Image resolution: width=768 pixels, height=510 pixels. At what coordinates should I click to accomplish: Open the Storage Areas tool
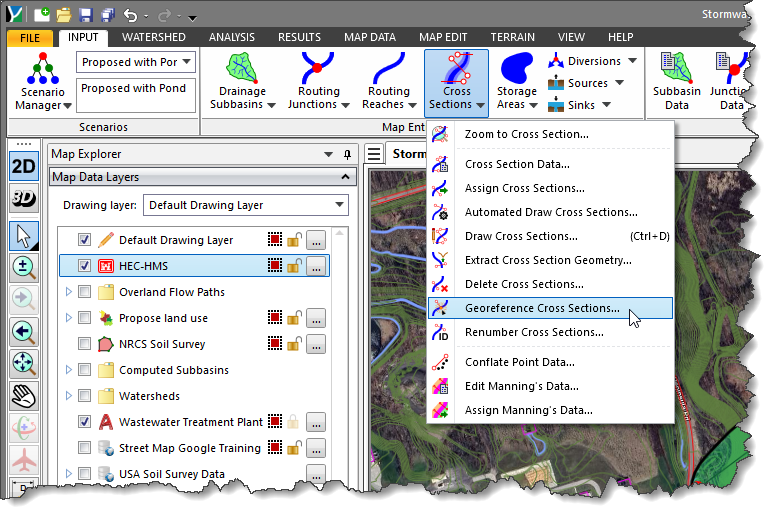517,82
